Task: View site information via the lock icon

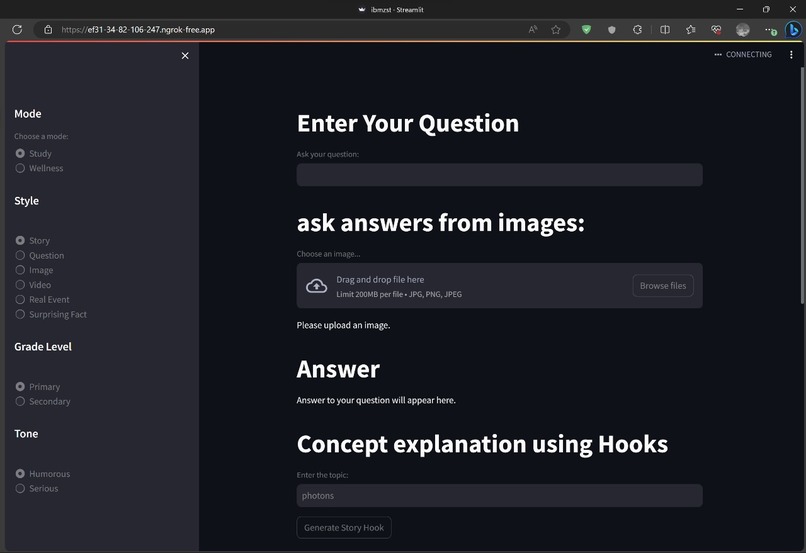Action: [48, 29]
